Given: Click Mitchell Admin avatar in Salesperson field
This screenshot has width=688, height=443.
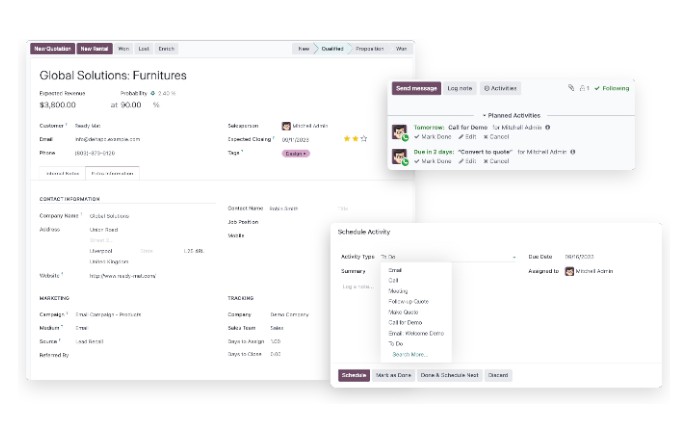Looking at the screenshot, I should tap(286, 126).
